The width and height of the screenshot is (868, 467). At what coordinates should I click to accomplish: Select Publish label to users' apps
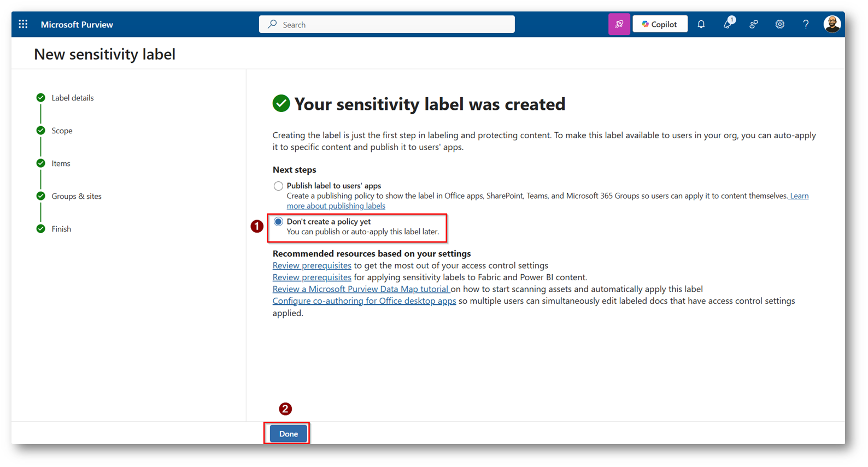coord(278,186)
